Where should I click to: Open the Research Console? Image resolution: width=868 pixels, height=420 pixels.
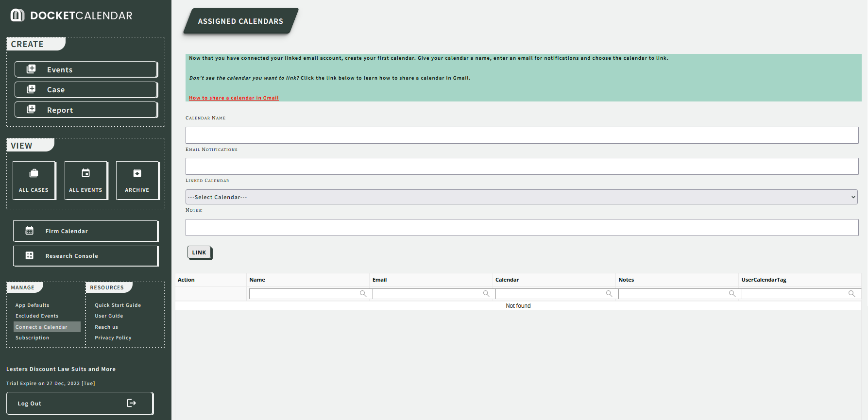85,256
